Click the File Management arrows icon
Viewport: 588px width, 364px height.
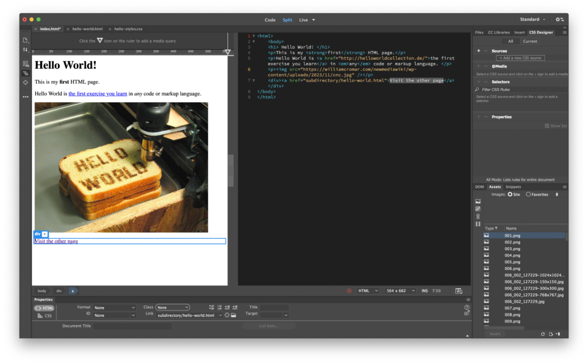click(x=25, y=50)
